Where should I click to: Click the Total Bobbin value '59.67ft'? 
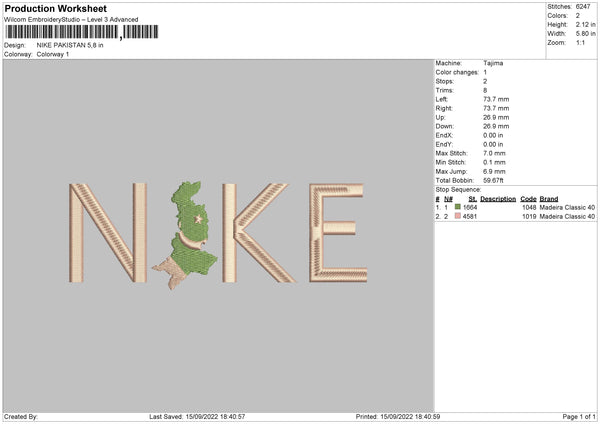click(493, 180)
